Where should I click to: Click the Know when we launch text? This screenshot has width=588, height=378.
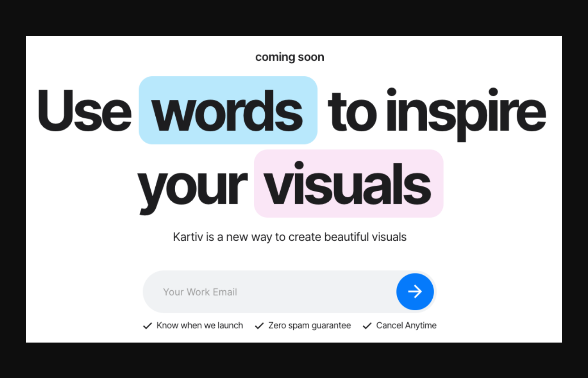click(x=199, y=325)
